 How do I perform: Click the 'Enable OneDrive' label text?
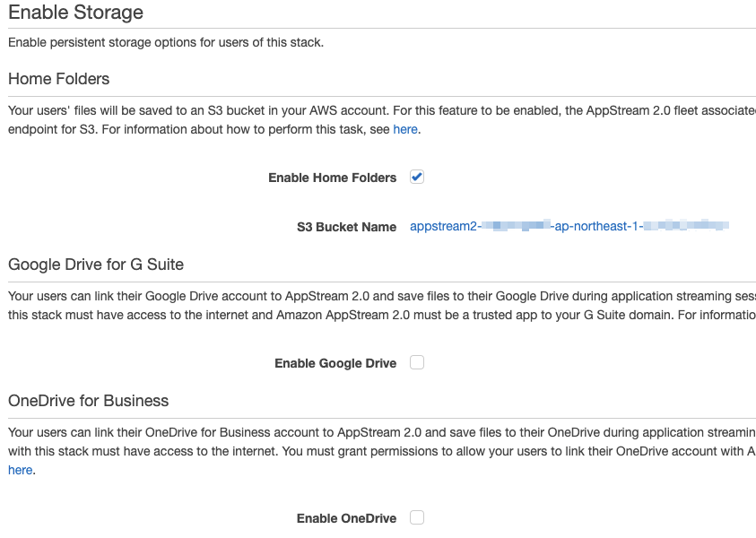(346, 518)
